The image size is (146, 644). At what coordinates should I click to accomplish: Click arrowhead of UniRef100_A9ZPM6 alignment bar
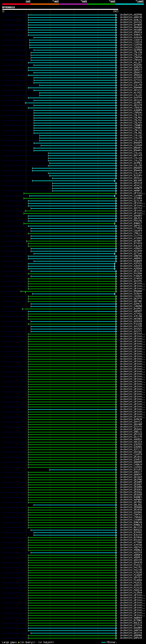(x=116, y=15)
